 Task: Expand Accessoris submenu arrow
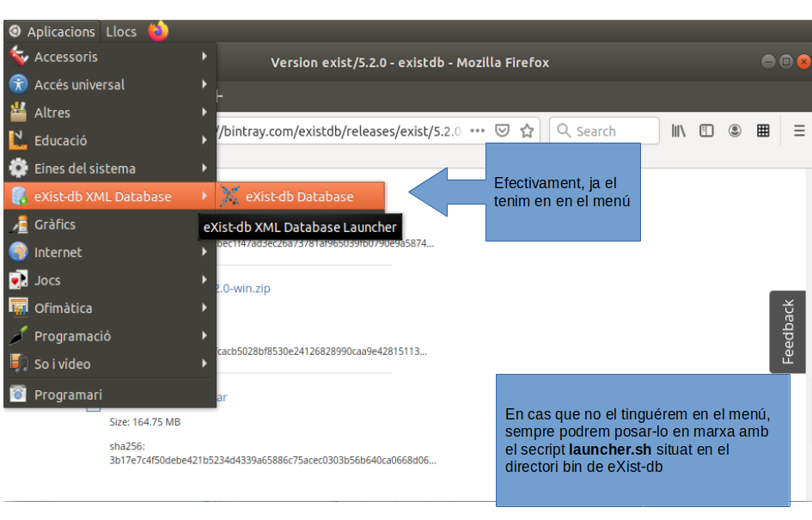pyautogui.click(x=205, y=56)
